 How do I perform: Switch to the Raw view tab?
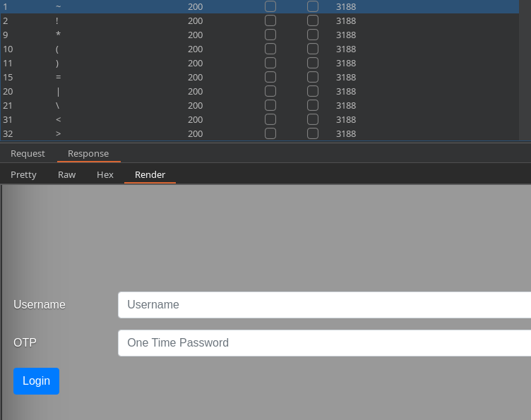(x=66, y=174)
